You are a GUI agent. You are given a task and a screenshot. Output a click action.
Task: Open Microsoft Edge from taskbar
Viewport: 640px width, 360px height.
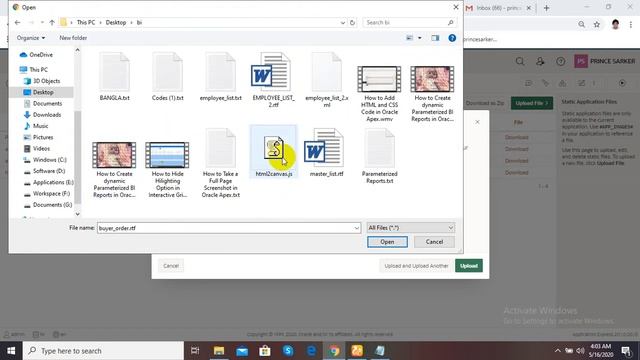click(311, 351)
